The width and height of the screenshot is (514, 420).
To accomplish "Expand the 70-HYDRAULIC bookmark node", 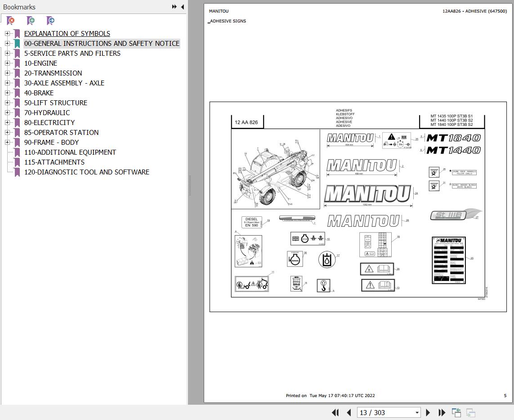I will pos(7,112).
